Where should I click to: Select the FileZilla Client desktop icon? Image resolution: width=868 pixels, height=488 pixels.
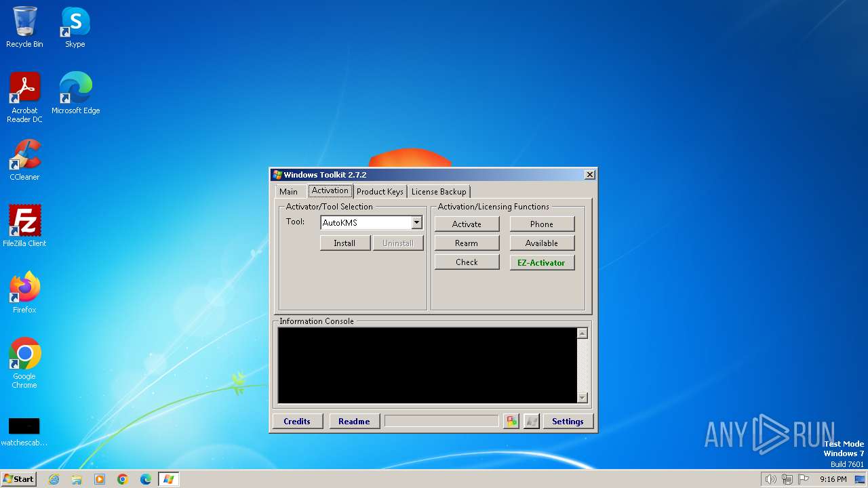pyautogui.click(x=24, y=226)
